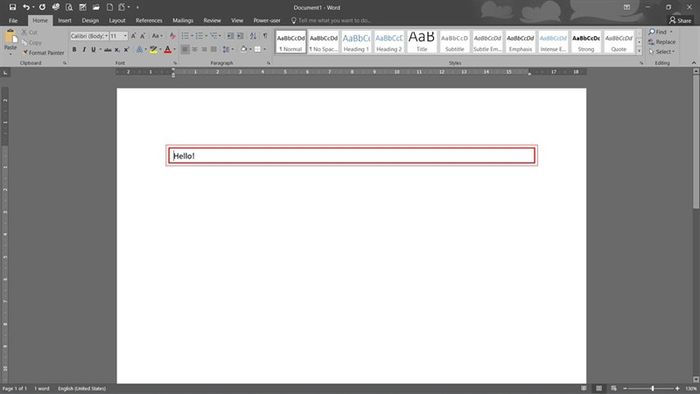This screenshot has height=394, width=700.
Task: Toggle Italic formatting
Action: click(83, 50)
